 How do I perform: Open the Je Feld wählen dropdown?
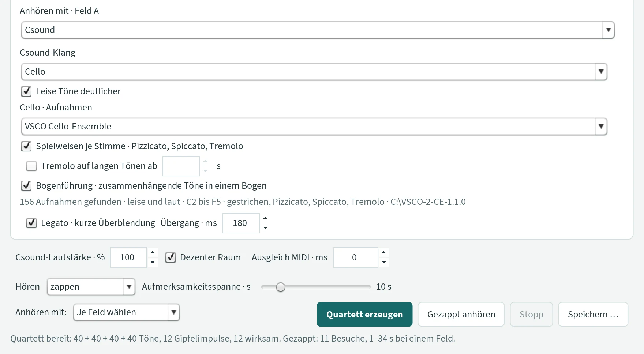point(127,312)
